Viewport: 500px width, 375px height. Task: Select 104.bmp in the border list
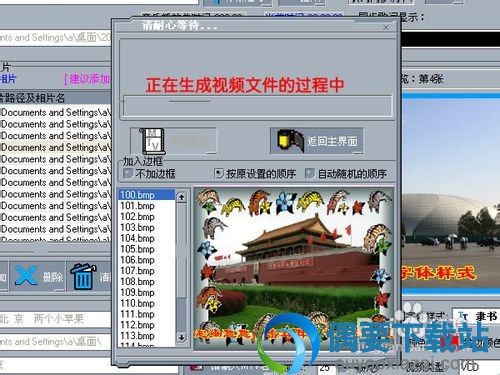147,238
